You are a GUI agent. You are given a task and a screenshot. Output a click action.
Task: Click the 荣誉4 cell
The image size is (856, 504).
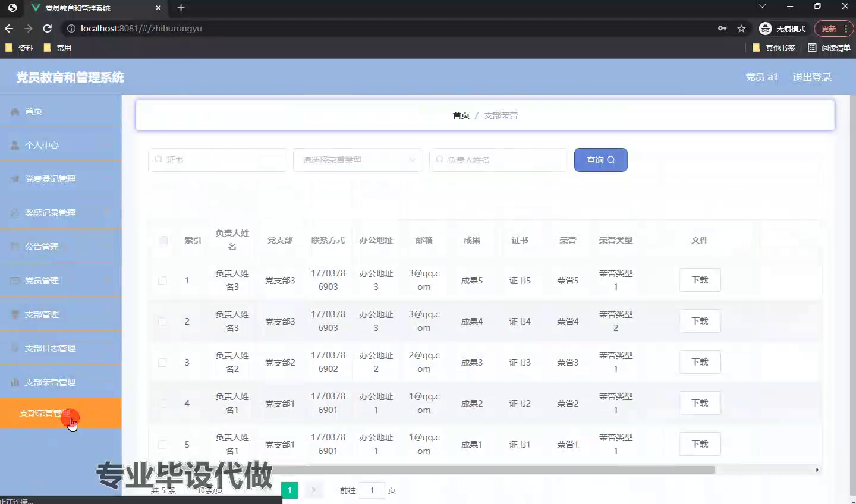pyautogui.click(x=568, y=322)
